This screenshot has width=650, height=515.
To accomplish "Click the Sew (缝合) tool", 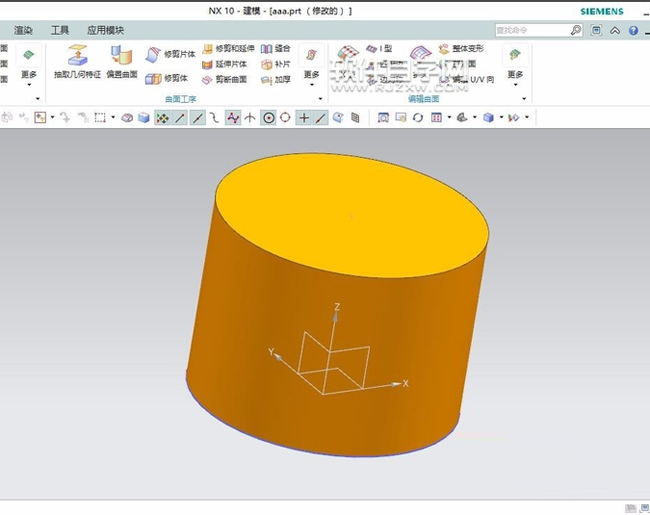I will (x=274, y=48).
